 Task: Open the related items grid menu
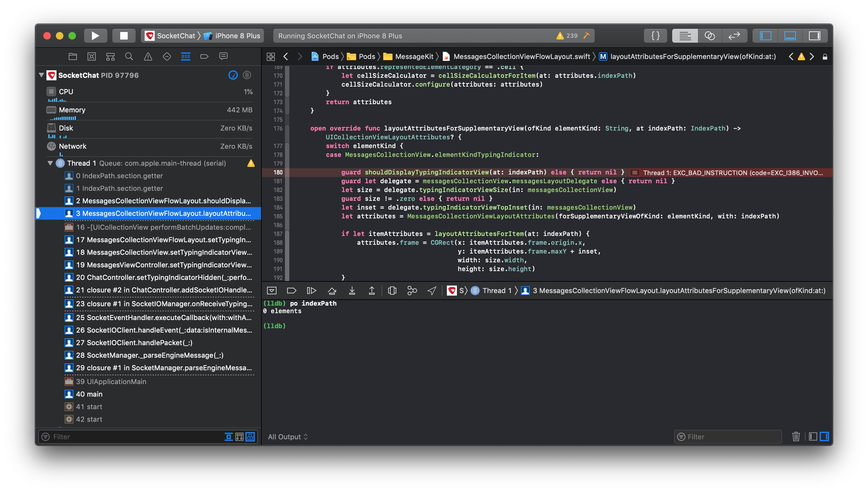pyautogui.click(x=271, y=56)
